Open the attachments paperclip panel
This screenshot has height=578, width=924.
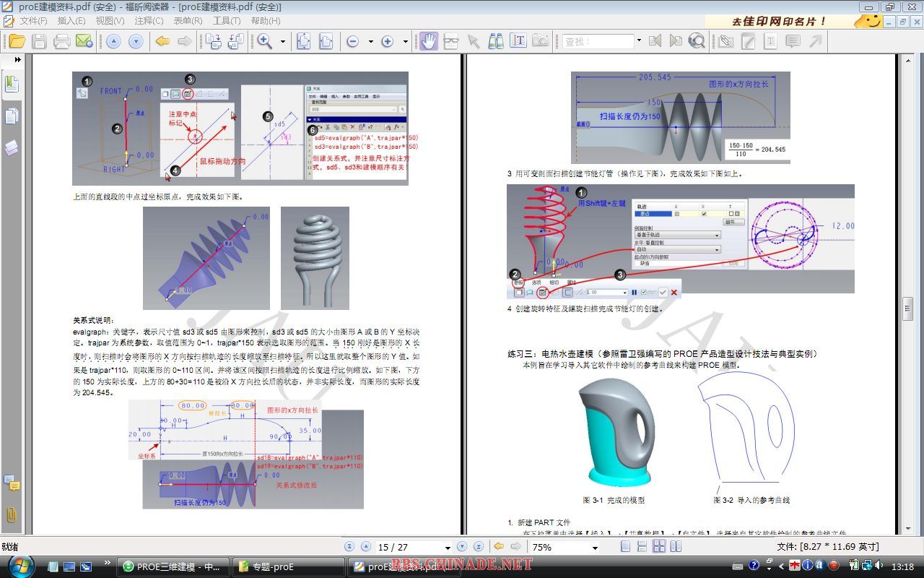coord(12,514)
